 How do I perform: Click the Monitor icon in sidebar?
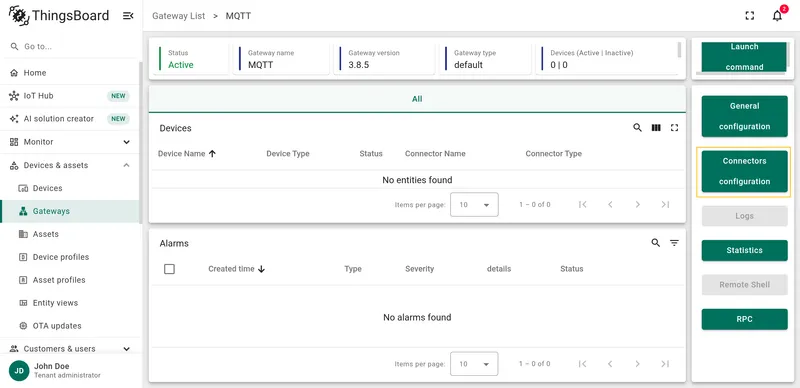click(14, 142)
